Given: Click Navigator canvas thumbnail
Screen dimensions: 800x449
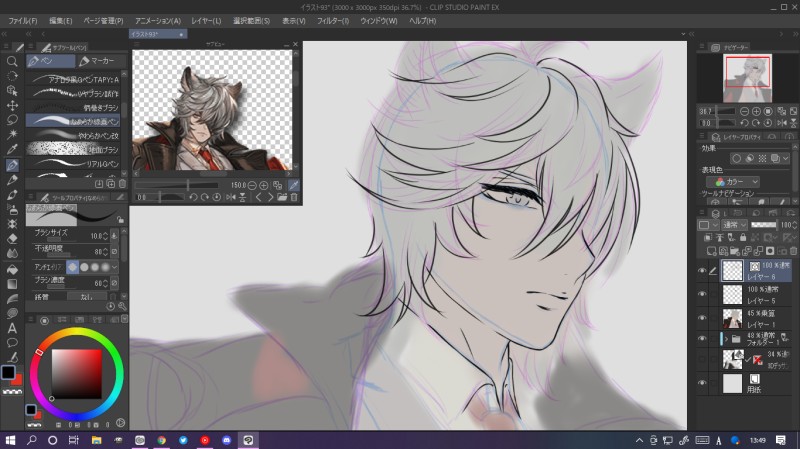Looking at the screenshot, I should point(747,78).
